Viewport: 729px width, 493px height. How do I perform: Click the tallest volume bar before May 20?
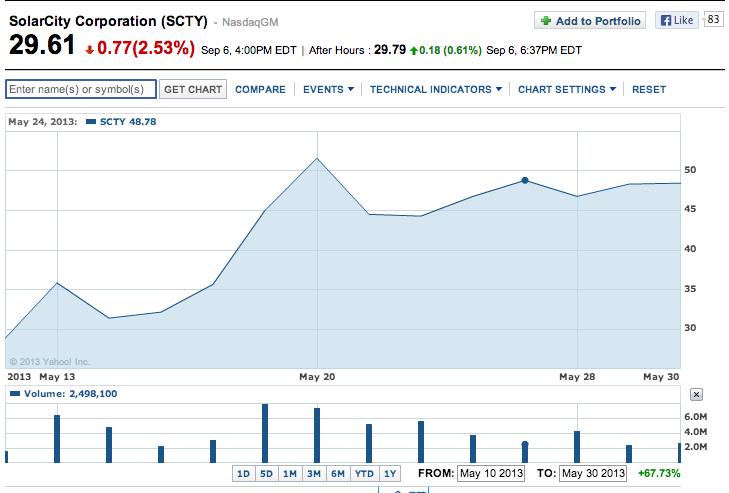click(x=265, y=433)
